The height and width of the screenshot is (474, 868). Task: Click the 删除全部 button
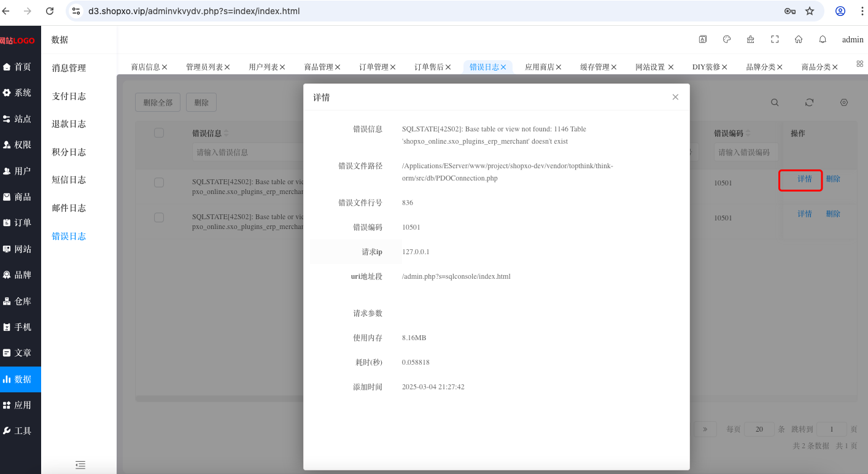point(158,103)
